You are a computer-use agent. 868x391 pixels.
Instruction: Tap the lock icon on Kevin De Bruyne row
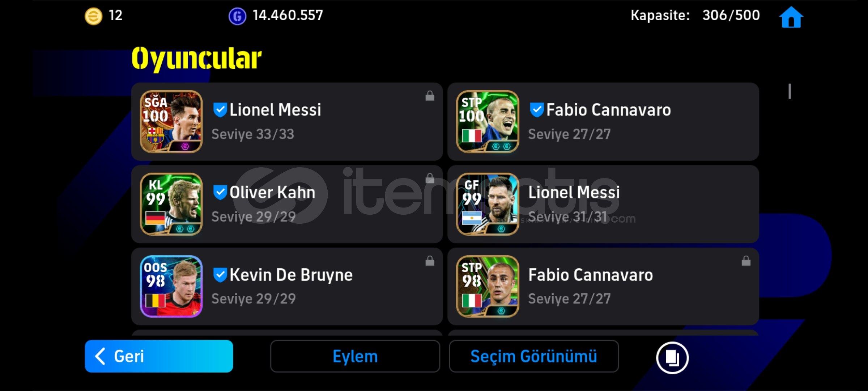[x=430, y=261]
